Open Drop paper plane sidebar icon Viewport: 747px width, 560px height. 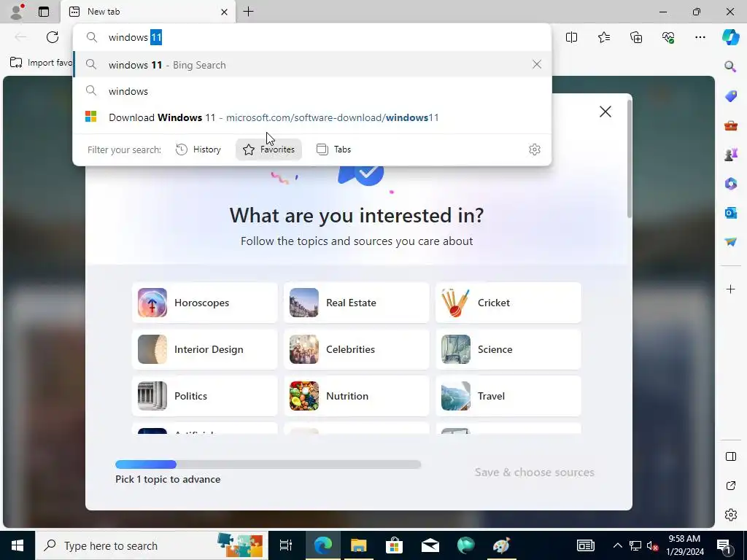(730, 241)
